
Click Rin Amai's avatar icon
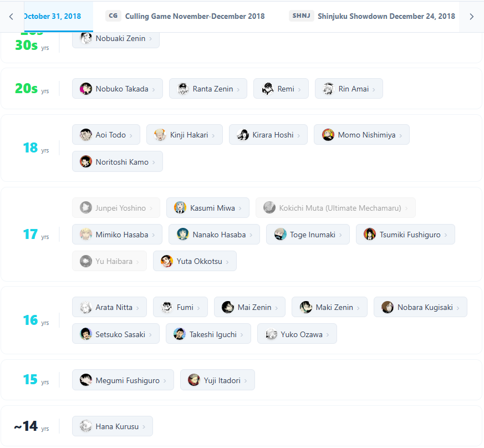(x=329, y=89)
